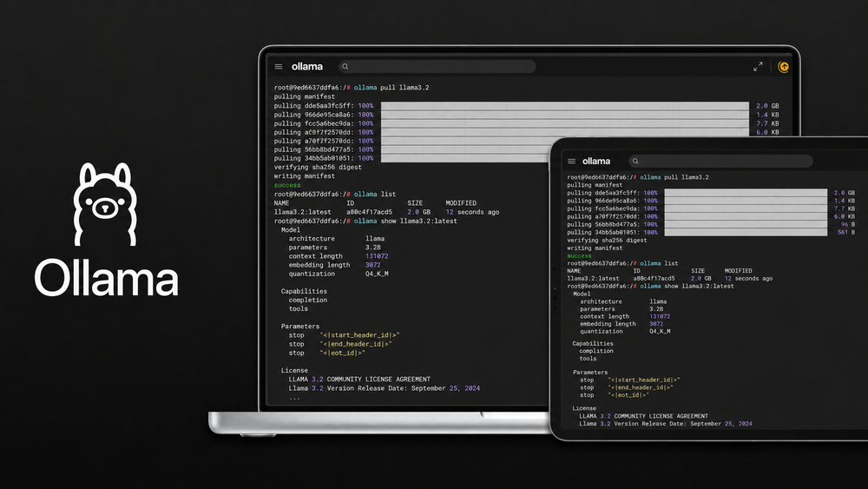Select 'verifying sha256 digest' on laptop
The image size is (868, 489).
point(318,168)
